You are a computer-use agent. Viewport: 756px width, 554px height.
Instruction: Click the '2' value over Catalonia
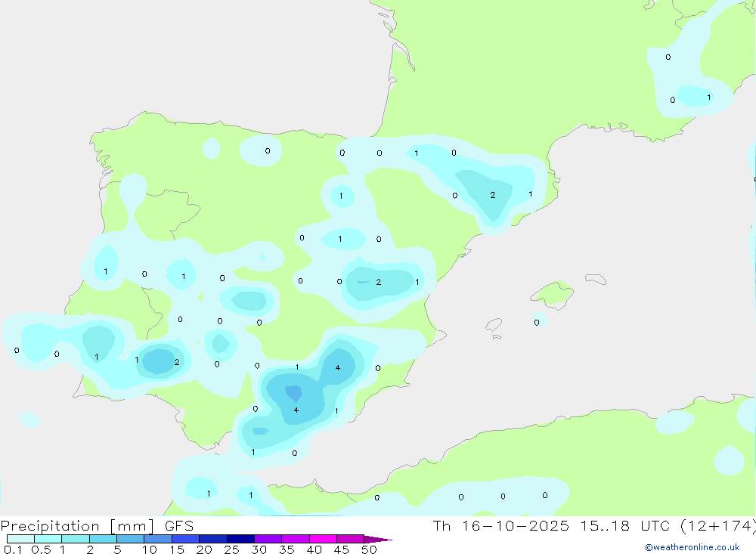click(x=492, y=195)
